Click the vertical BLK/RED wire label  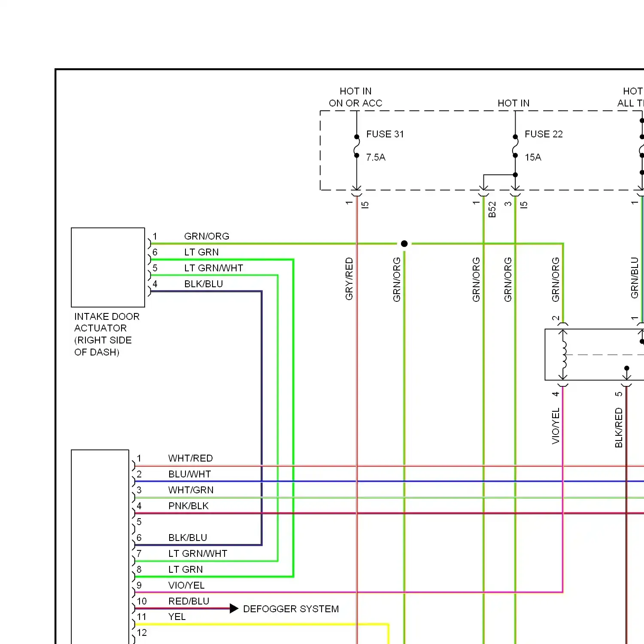[619, 428]
